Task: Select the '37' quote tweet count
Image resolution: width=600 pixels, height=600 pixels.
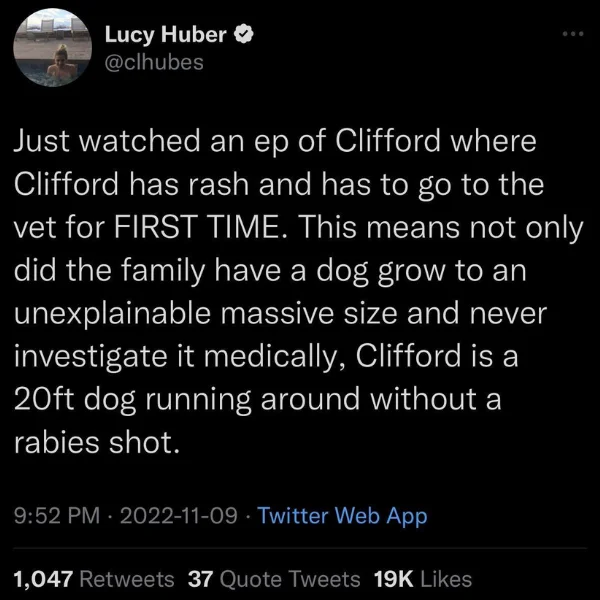Action: 200,579
